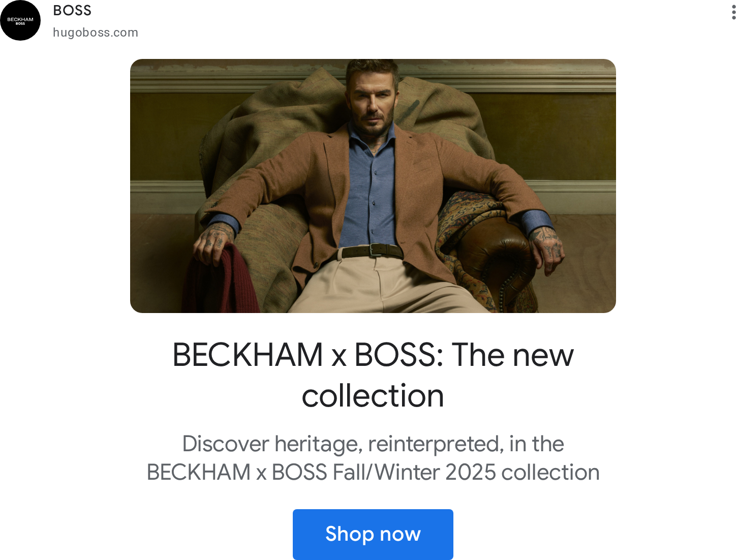This screenshot has height=560, width=736.
Task: Expand ad options via vertical dots icon
Action: [733, 12]
